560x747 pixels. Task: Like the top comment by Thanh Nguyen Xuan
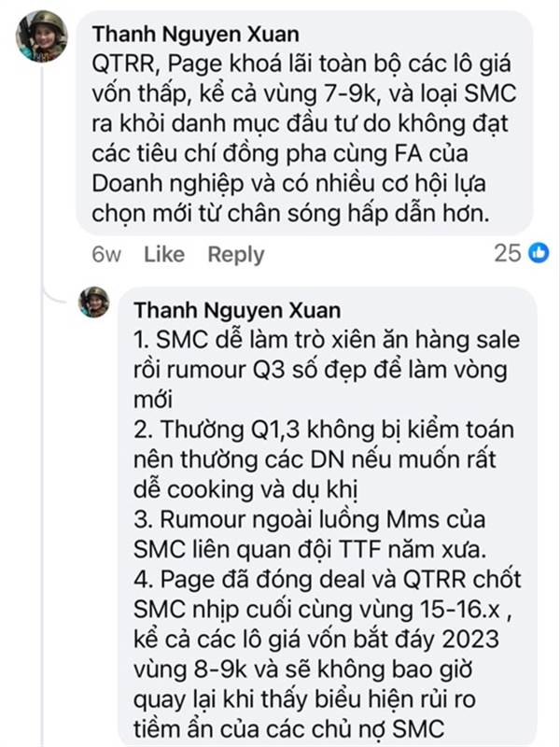(x=164, y=254)
